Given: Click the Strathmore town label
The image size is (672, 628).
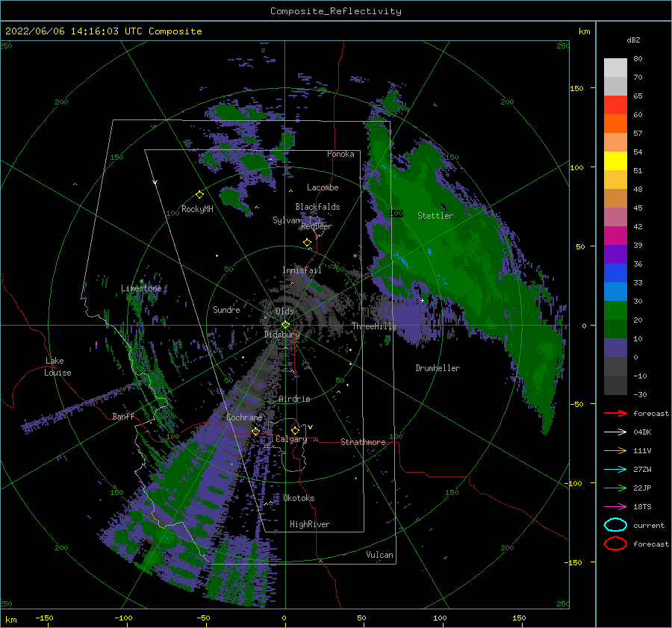Looking at the screenshot, I should tap(363, 442).
